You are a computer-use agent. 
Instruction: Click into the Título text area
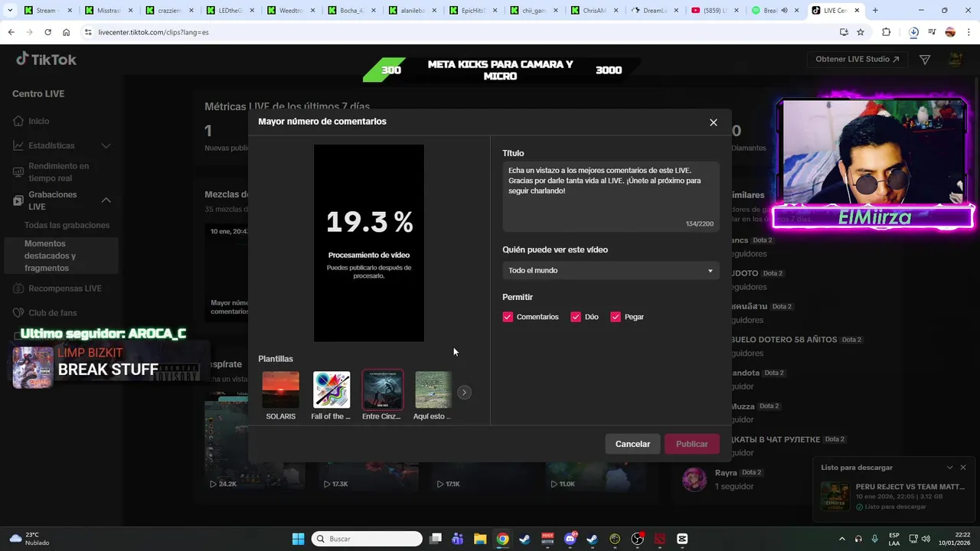point(610,196)
